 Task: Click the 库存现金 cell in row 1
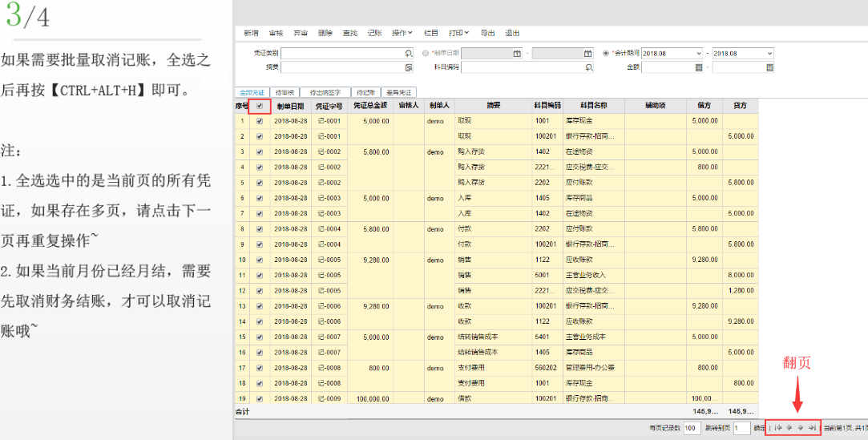point(594,121)
